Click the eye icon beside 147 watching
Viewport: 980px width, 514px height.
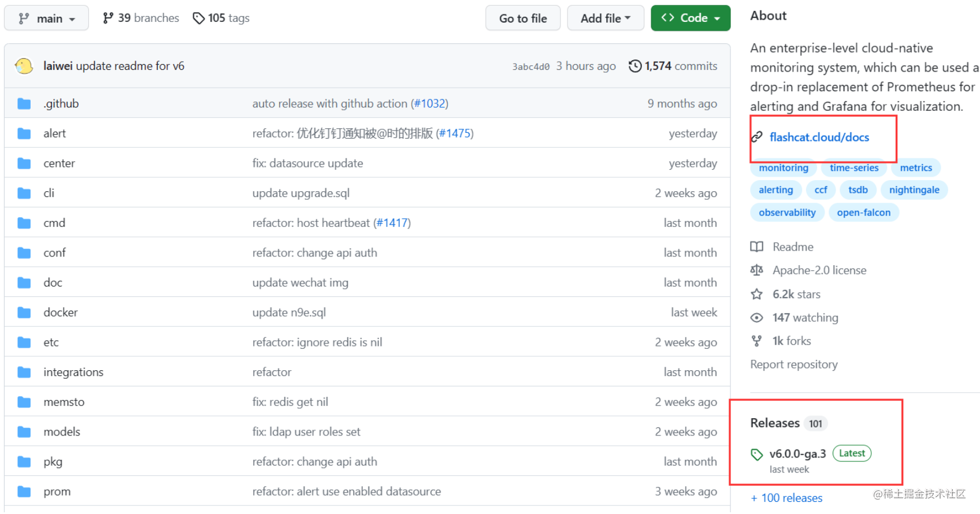757,318
